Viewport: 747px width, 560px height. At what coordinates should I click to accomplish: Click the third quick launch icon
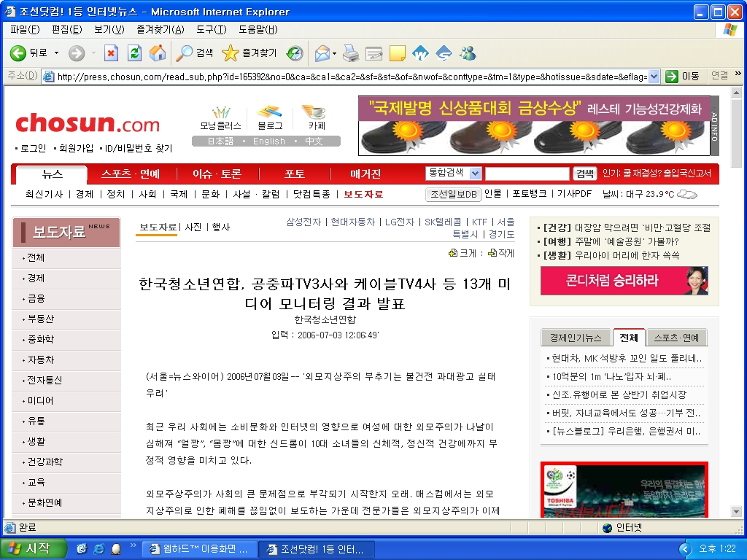click(x=116, y=549)
